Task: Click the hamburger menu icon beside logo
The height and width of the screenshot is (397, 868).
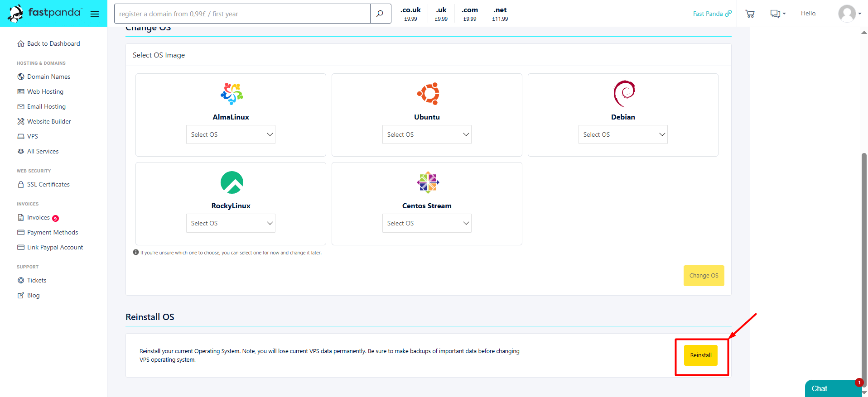Action: 95,14
